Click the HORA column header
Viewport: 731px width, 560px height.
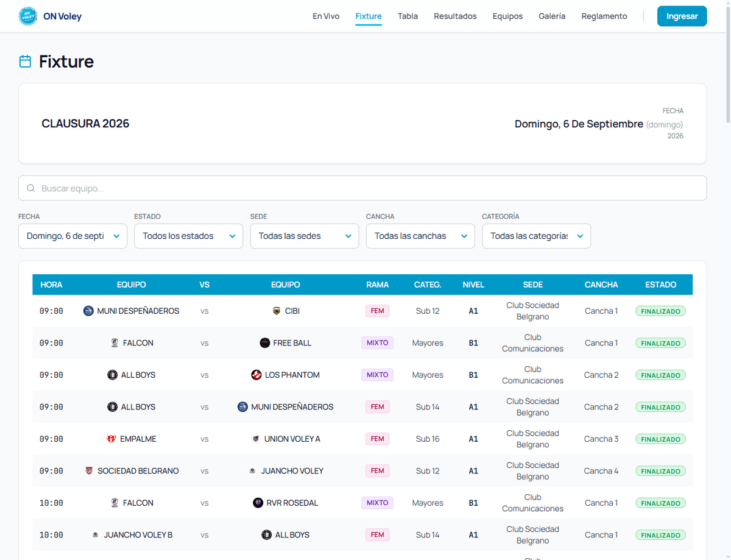pos(51,285)
